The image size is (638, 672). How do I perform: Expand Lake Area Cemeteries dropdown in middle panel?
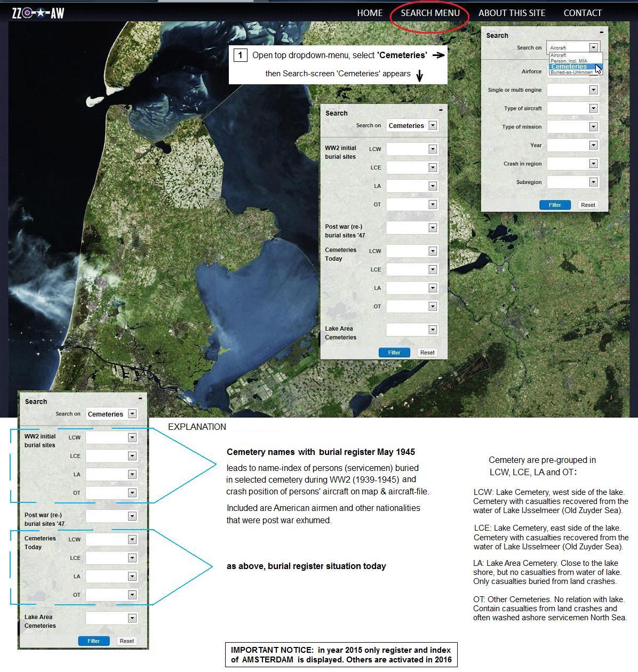433,330
